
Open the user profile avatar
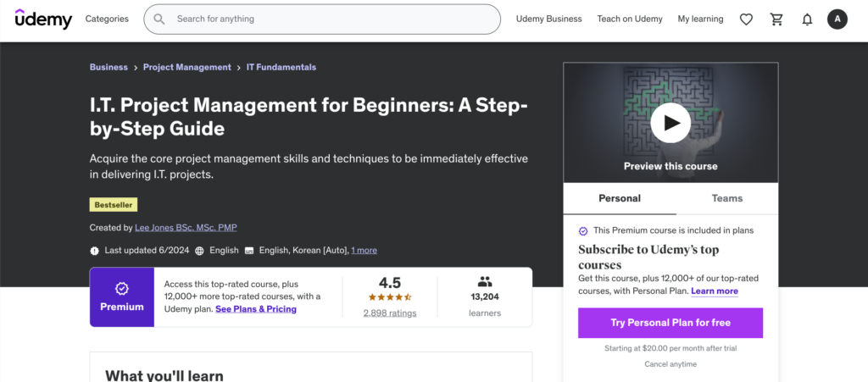[x=837, y=19]
